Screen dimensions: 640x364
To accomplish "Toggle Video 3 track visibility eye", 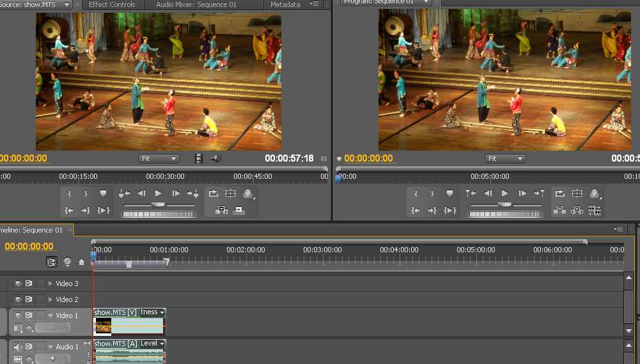I will coord(17,284).
